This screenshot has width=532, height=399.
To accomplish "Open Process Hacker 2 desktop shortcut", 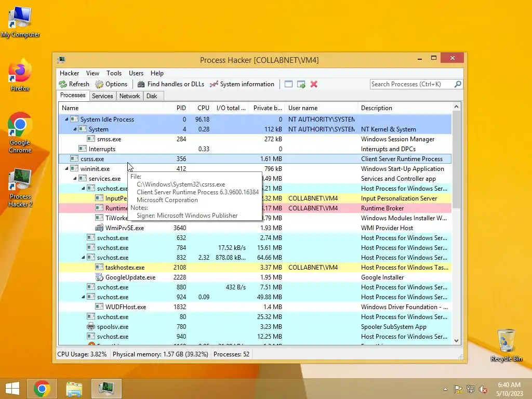I will (20, 188).
